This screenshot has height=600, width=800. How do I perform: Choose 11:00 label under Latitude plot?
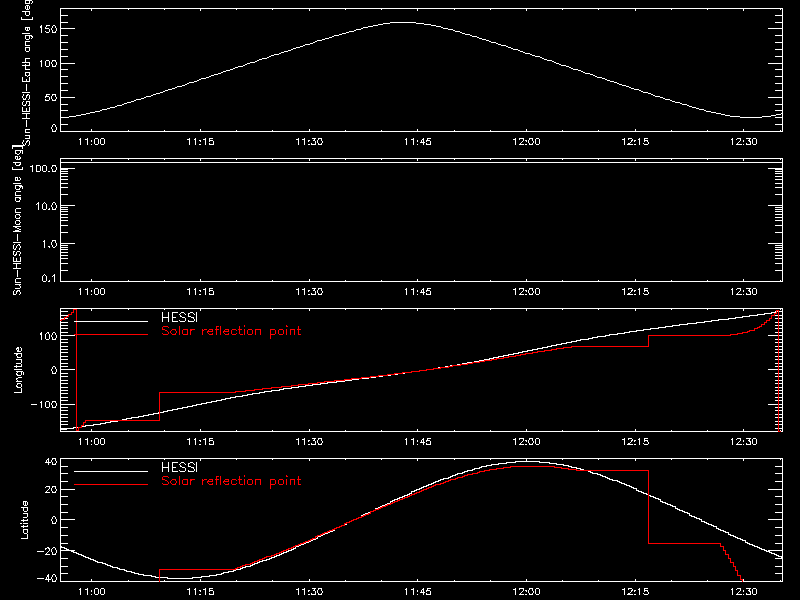pyautogui.click(x=92, y=592)
